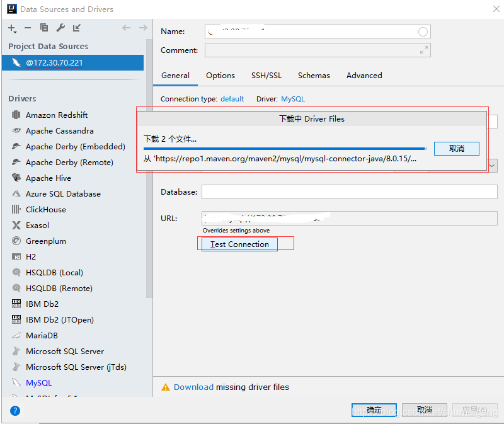Select the MySQL driver in the Drivers list
Image resolution: width=504 pixels, height=424 pixels.
click(38, 382)
